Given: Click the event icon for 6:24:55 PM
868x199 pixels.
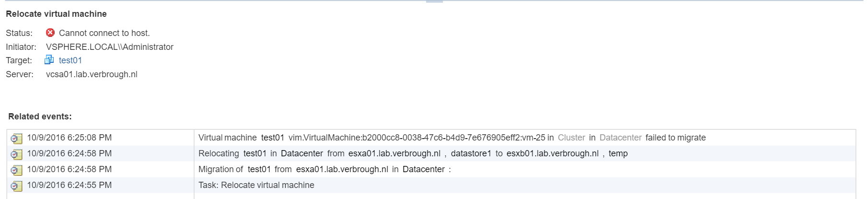Looking at the screenshot, I should (x=16, y=186).
